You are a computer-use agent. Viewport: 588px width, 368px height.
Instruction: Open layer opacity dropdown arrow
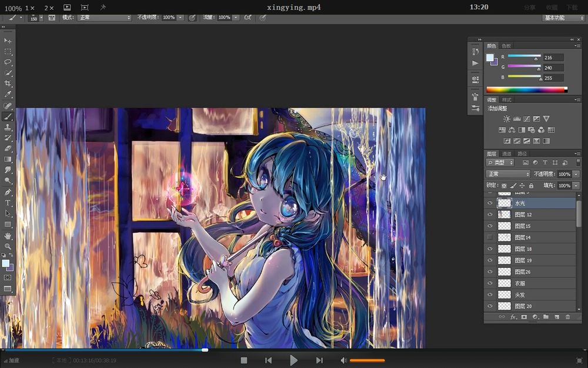tap(576, 174)
